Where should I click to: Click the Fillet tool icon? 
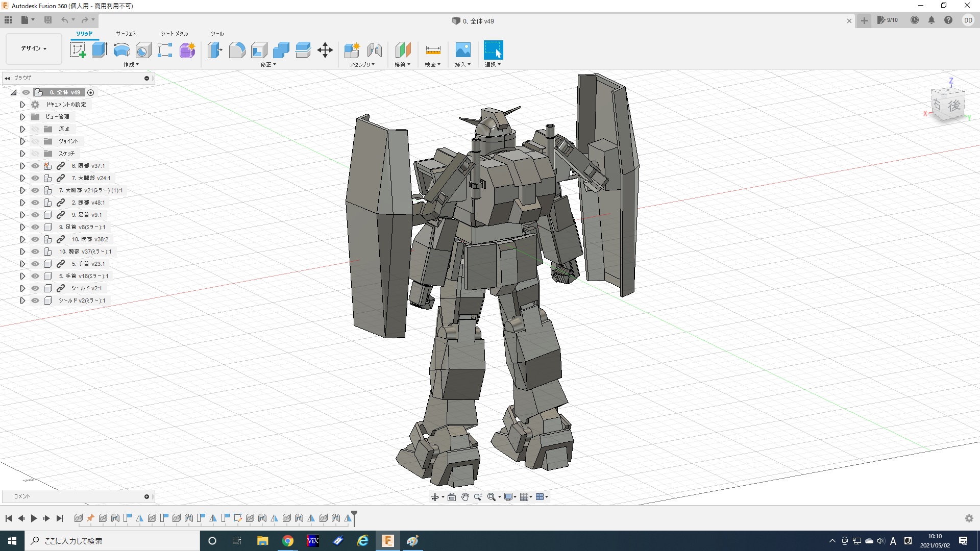[237, 50]
